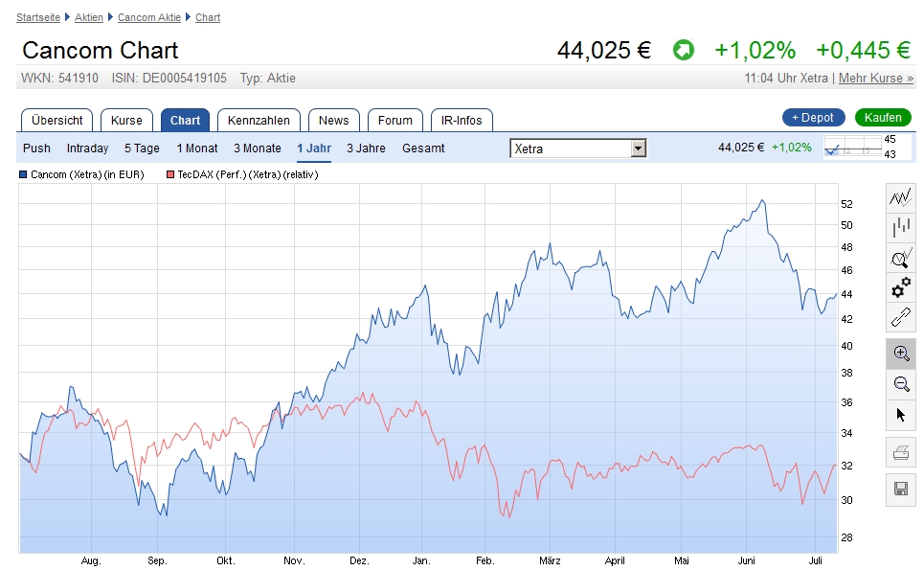Click the chart link icon
The width and height of the screenshot is (924, 571).
click(900, 317)
